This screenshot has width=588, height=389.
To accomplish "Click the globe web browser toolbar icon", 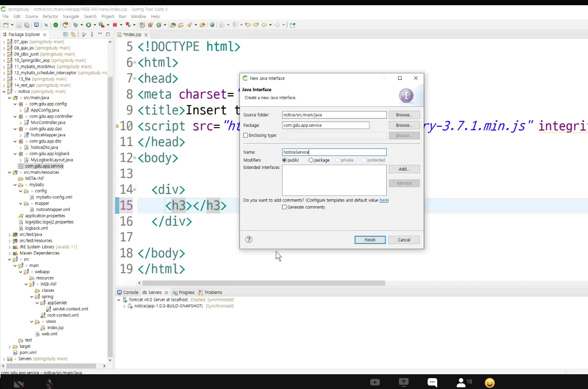I will [212, 25].
